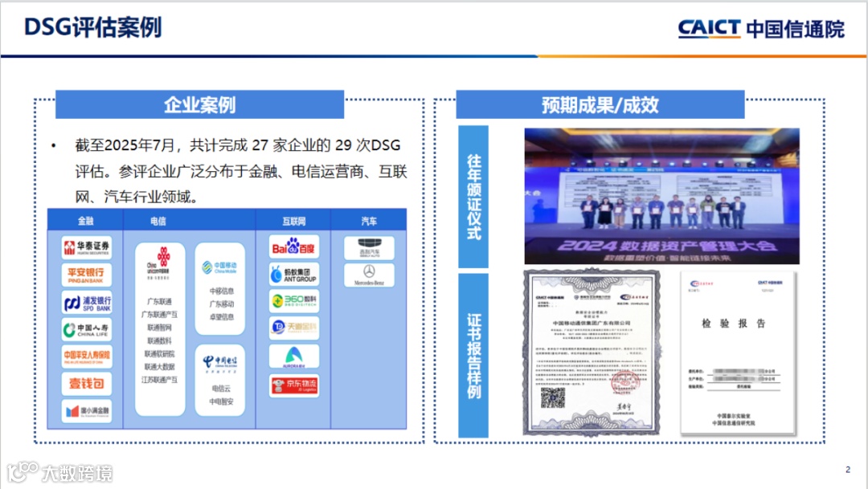Click the text 中电智安
Image resolution: width=868 pixels, height=489 pixels.
pos(221,401)
